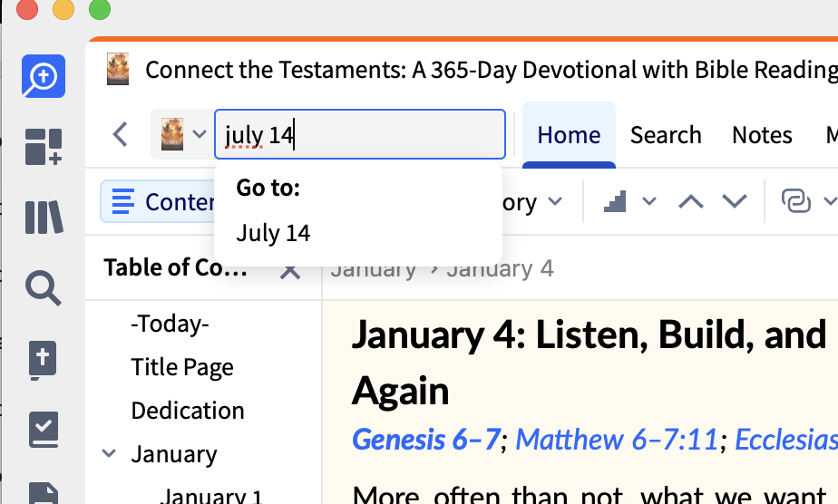Click the back arrow beside the book cover

tap(121, 134)
